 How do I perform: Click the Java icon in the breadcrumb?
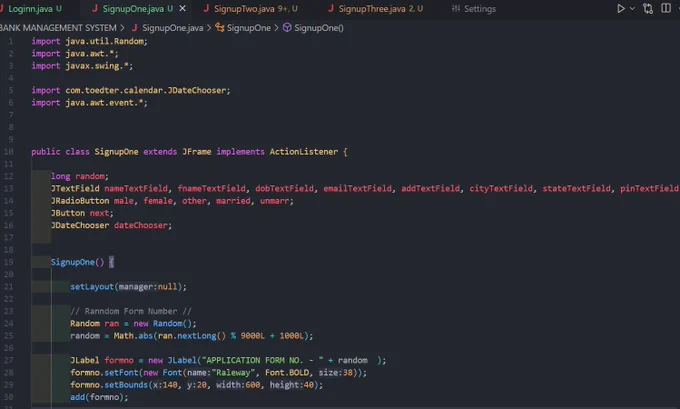[134, 28]
